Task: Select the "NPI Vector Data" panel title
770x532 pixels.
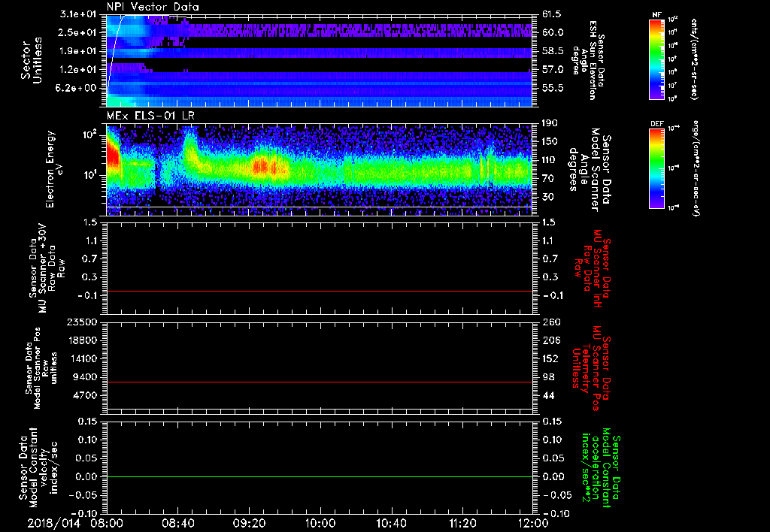Action: point(153,7)
